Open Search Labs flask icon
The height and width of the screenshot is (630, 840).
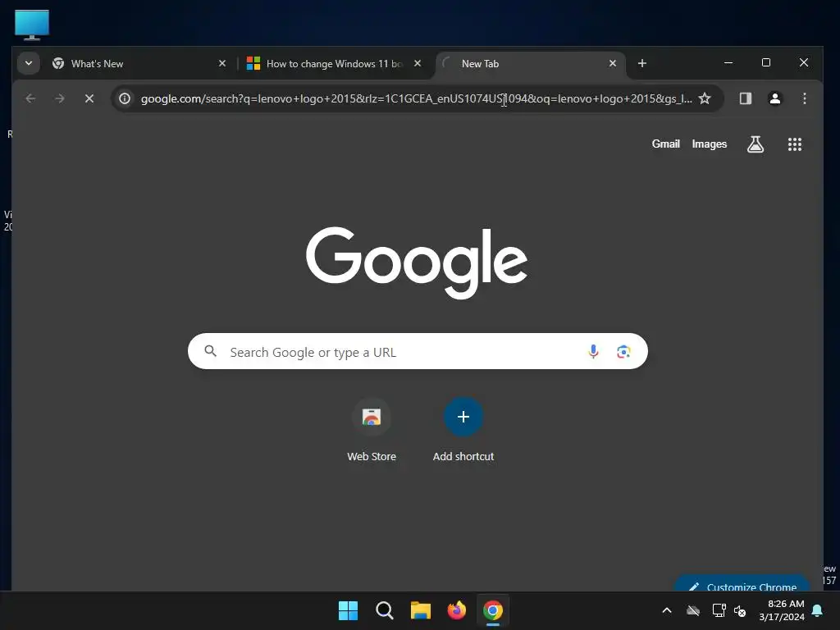tap(756, 144)
